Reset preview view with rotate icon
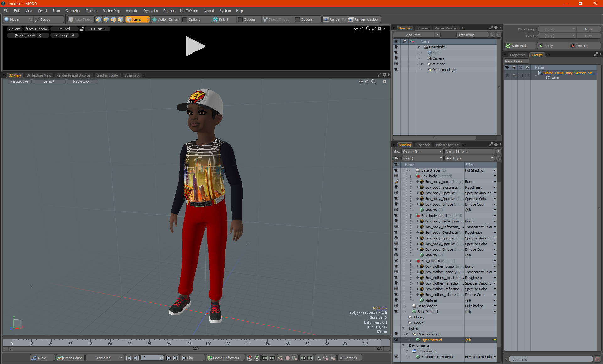The height and width of the screenshot is (364, 603). (x=362, y=29)
